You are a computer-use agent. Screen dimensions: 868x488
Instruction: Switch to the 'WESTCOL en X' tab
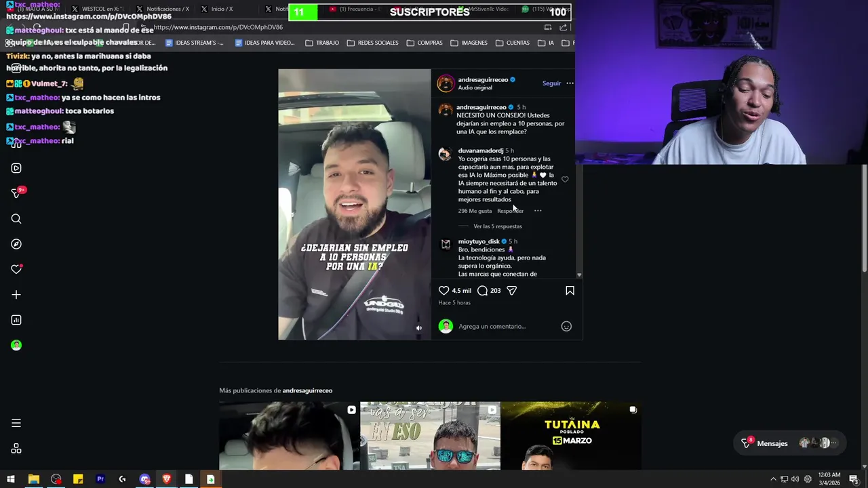[x=98, y=9]
